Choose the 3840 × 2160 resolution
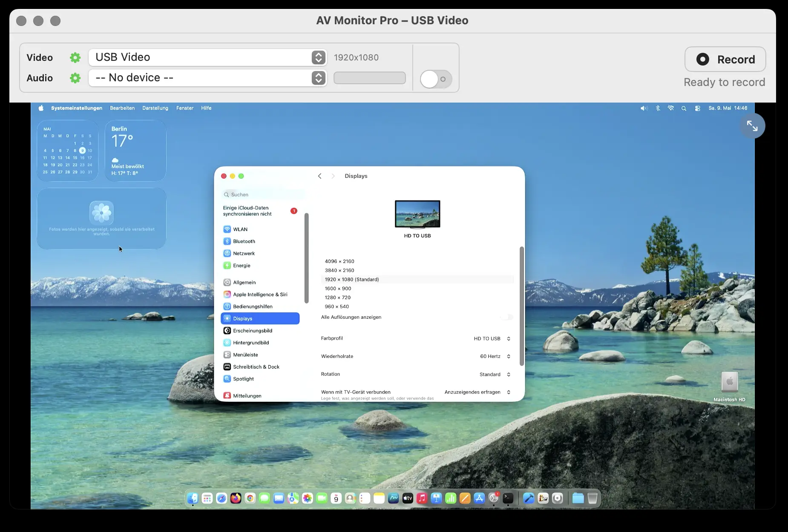This screenshot has width=788, height=532. (x=417, y=270)
